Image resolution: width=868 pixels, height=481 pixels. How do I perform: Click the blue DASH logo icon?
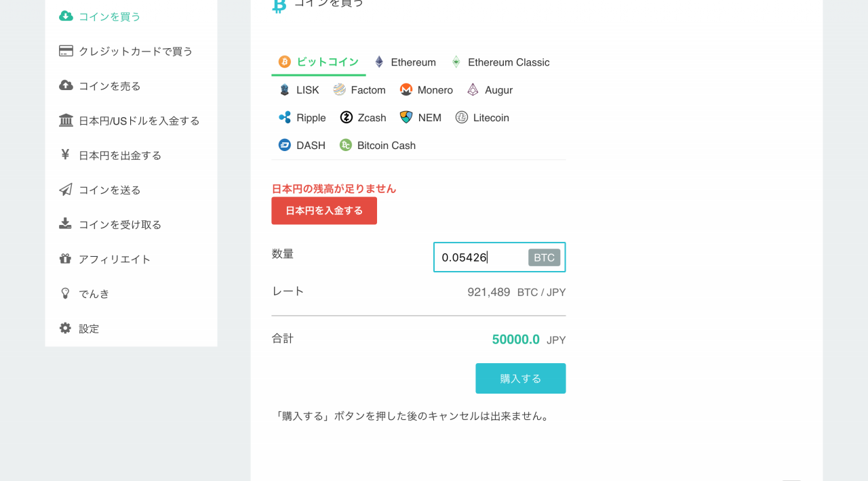click(285, 145)
